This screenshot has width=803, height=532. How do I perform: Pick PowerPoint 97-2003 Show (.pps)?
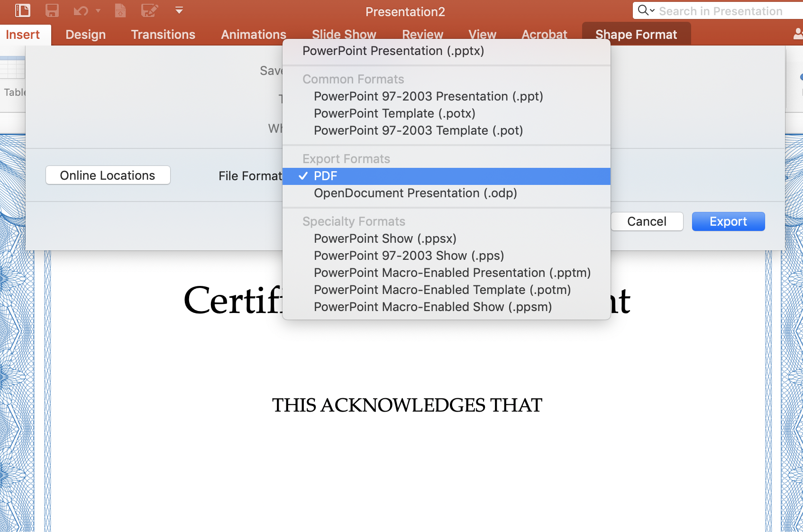point(447,256)
